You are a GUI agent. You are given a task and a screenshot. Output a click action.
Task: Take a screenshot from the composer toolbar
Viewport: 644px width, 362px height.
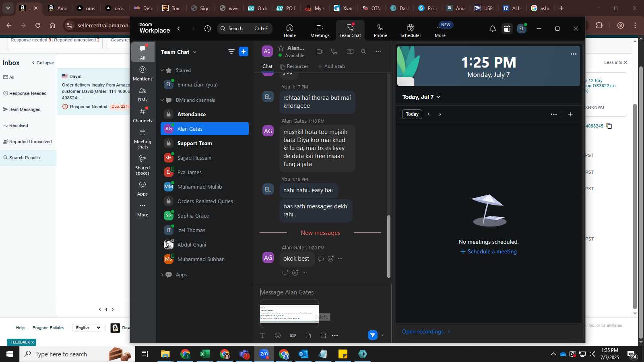[x=323, y=335]
